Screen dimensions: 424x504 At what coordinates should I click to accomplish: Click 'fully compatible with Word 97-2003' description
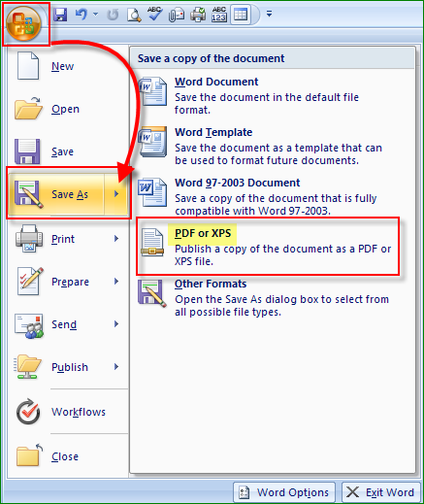coord(276,205)
